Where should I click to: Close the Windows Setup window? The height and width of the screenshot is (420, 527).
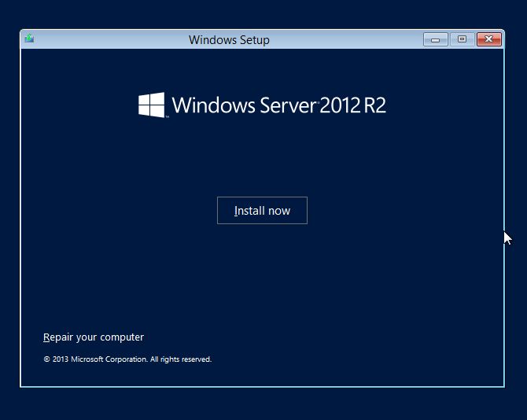pos(489,39)
